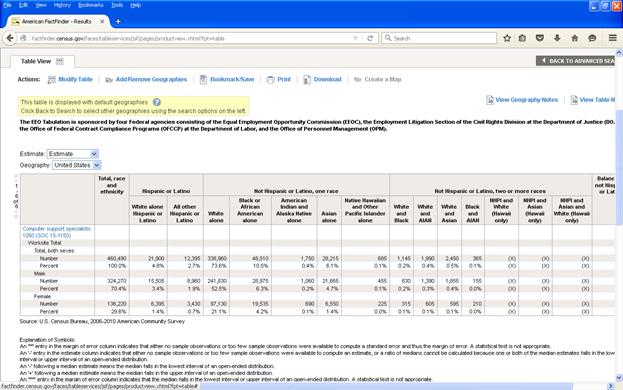Click the Source U.S. Census Bureau text
623x390 pixels.
click(102, 321)
